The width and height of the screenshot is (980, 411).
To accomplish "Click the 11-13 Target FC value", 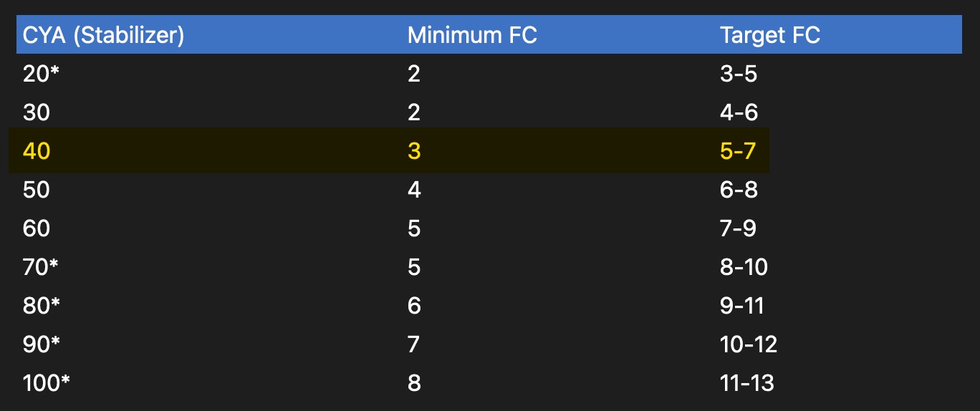I will click(x=747, y=383).
